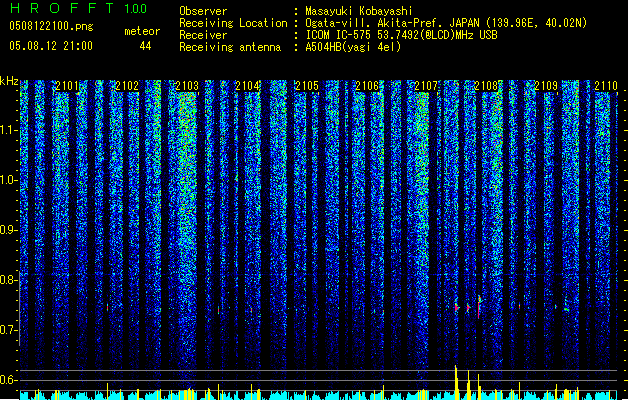
Task: Click the Ogata-vill. Akita-Pref. JAPAN location text
Action: click(x=446, y=23)
